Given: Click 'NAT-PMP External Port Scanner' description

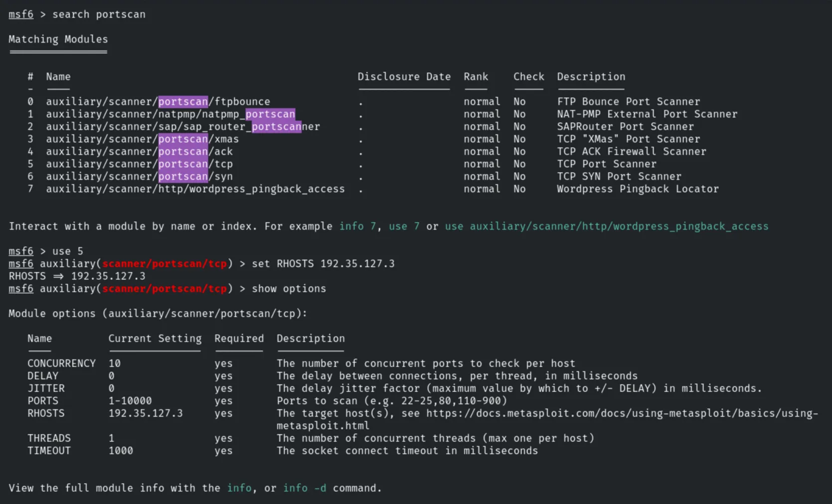Looking at the screenshot, I should (x=647, y=114).
